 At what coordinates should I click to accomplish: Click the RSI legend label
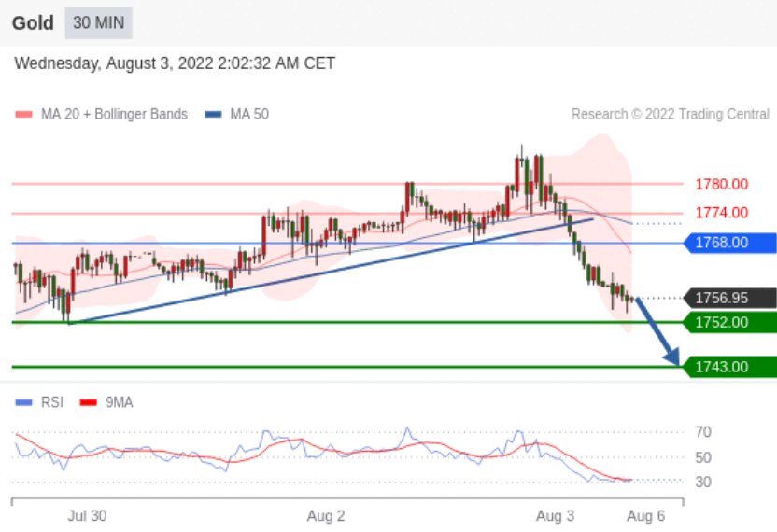(52, 402)
